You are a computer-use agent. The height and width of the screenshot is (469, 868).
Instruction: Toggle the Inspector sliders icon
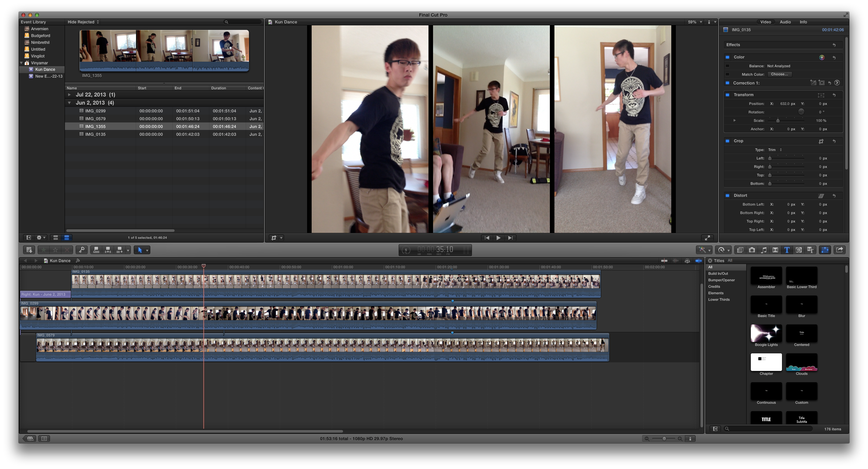(x=825, y=250)
